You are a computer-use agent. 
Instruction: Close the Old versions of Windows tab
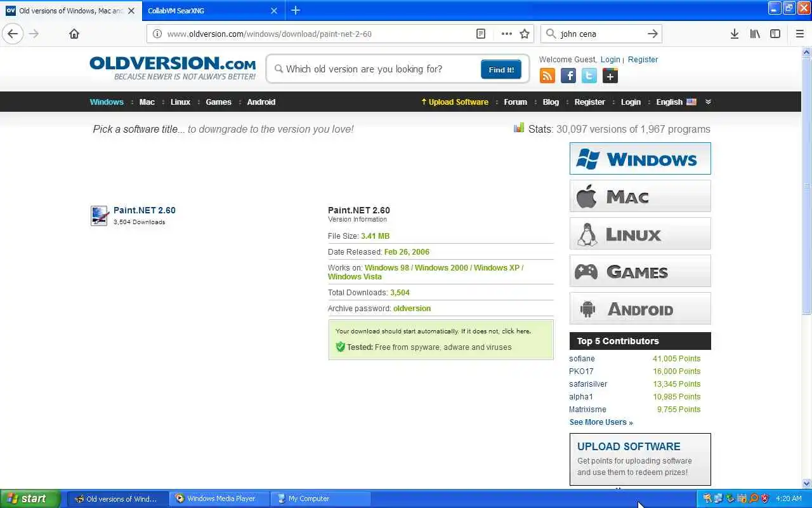[x=131, y=11]
